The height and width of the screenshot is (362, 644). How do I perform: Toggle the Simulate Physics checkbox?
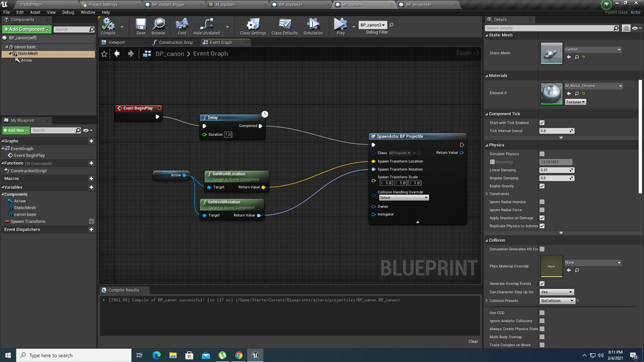542,154
